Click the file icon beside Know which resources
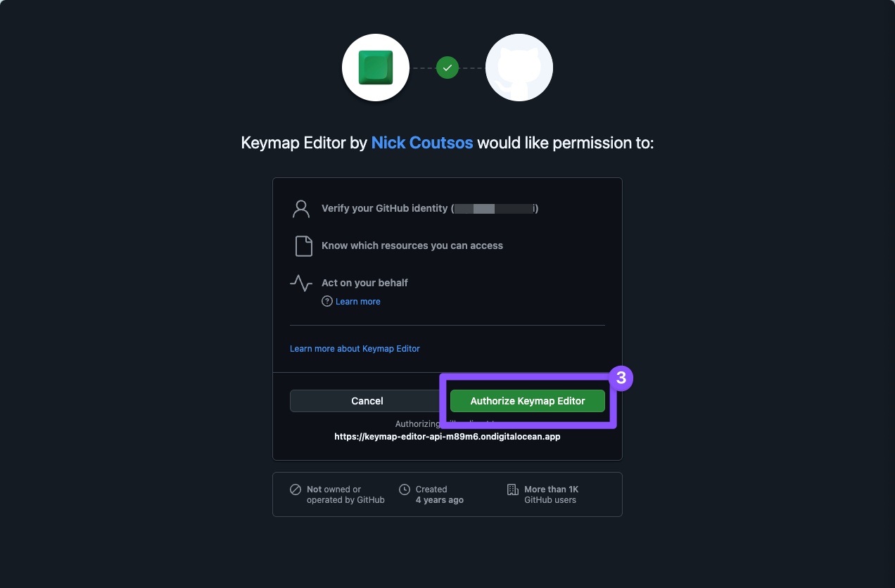Viewport: 895px width, 588px height. click(x=303, y=246)
